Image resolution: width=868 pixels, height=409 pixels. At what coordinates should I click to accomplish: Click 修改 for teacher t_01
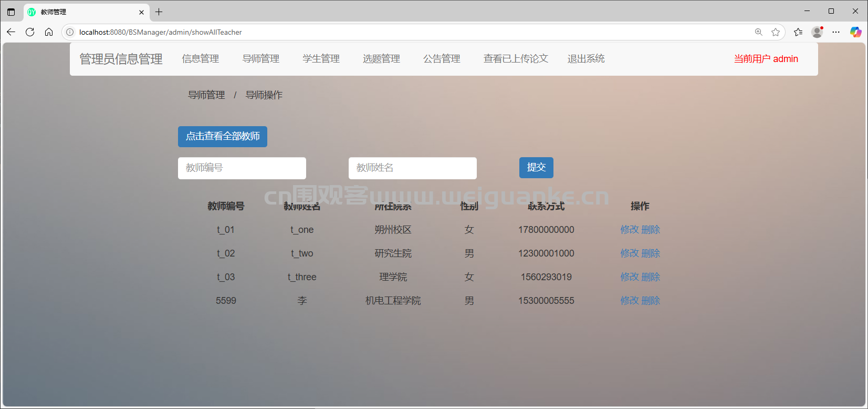[630, 230]
